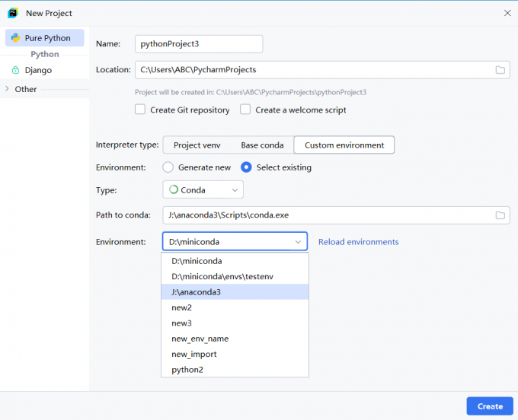Image resolution: width=518 pixels, height=420 pixels.
Task: Pick new_import environment option
Action: click(235, 354)
